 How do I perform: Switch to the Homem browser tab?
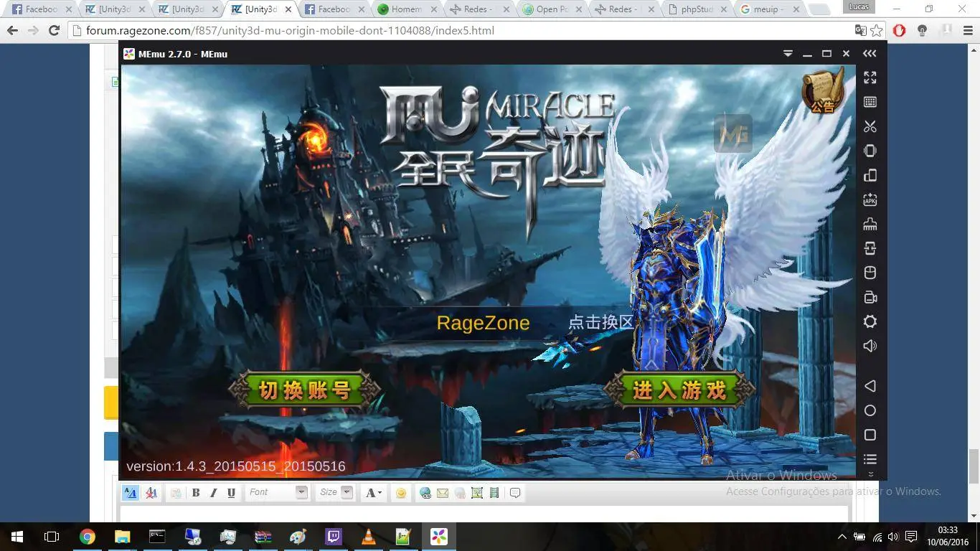tap(406, 9)
